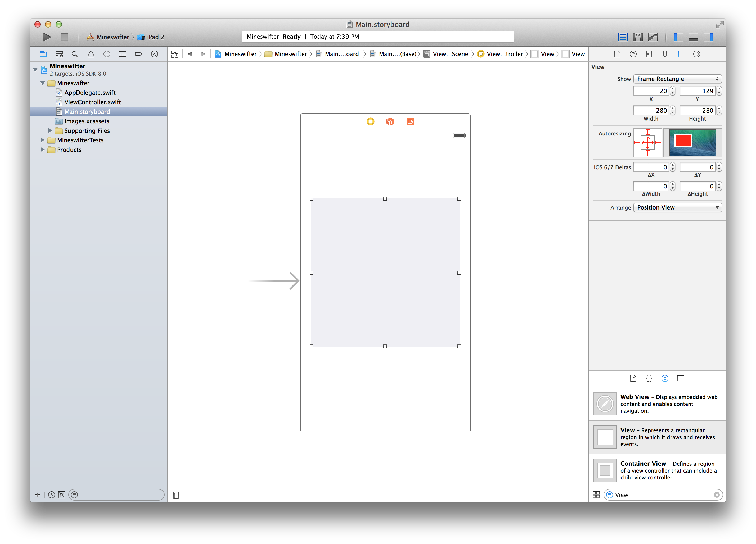
Task: Go back in editor history
Action: point(190,54)
